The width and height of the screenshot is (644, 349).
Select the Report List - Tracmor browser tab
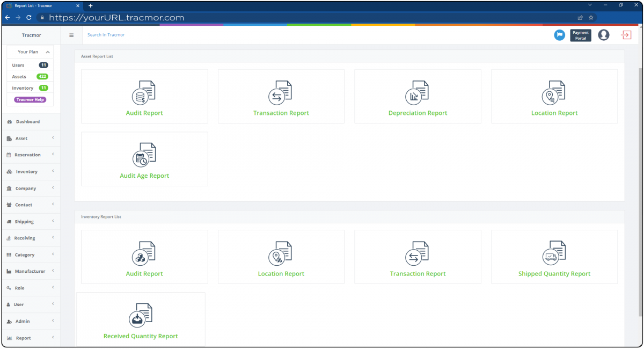[x=43, y=5]
